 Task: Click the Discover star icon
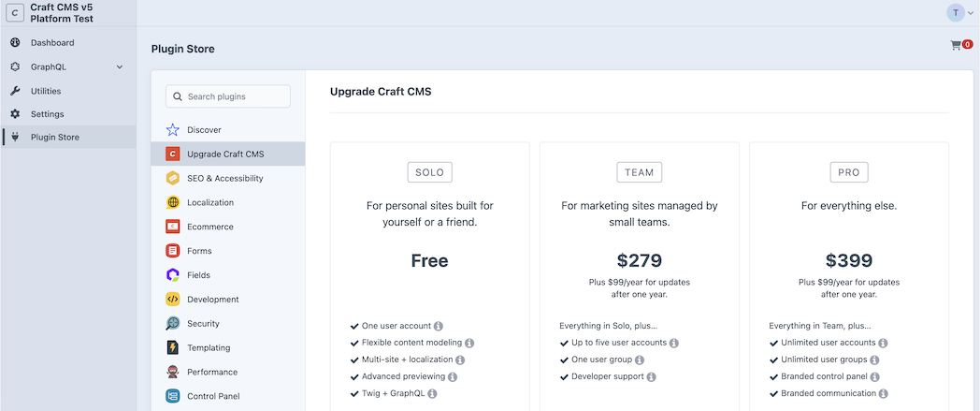[x=172, y=130]
